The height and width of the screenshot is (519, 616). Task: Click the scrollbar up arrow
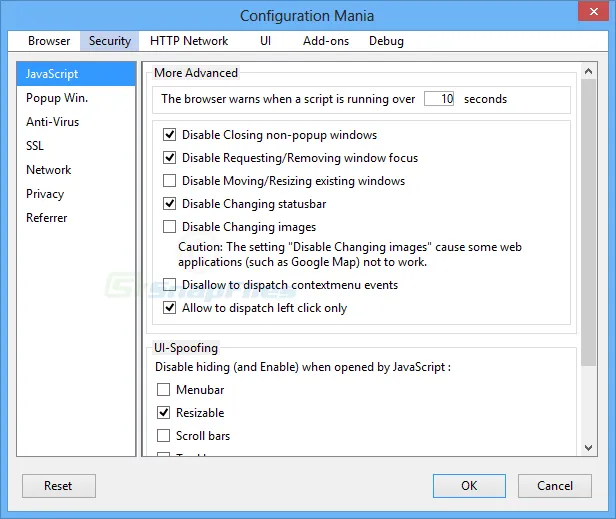pyautogui.click(x=588, y=71)
